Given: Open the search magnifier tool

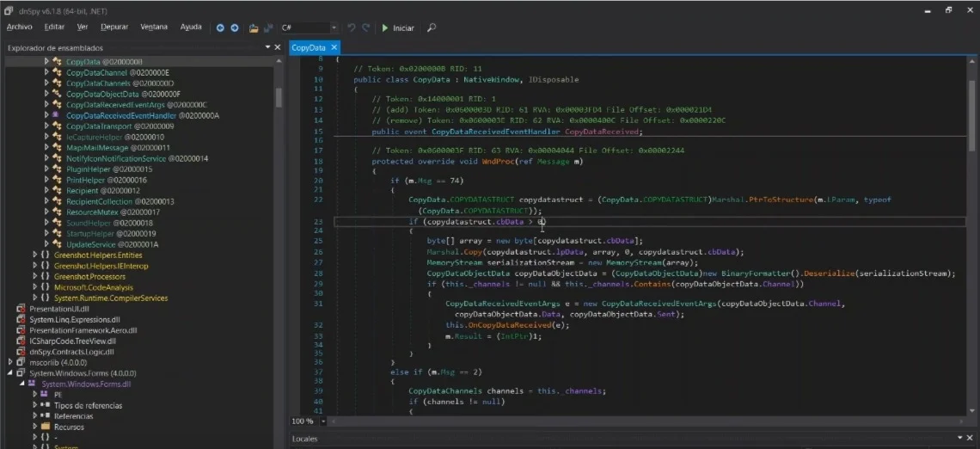Looking at the screenshot, I should [432, 28].
